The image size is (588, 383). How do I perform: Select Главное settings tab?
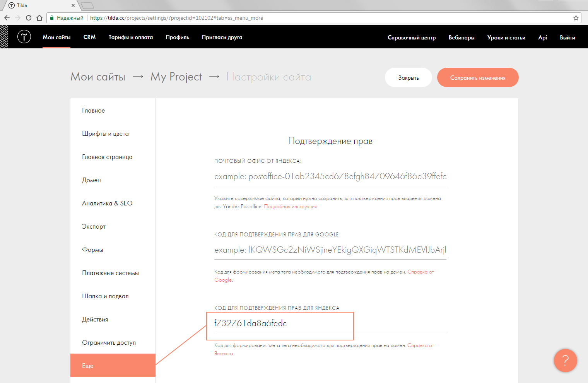pos(113,110)
